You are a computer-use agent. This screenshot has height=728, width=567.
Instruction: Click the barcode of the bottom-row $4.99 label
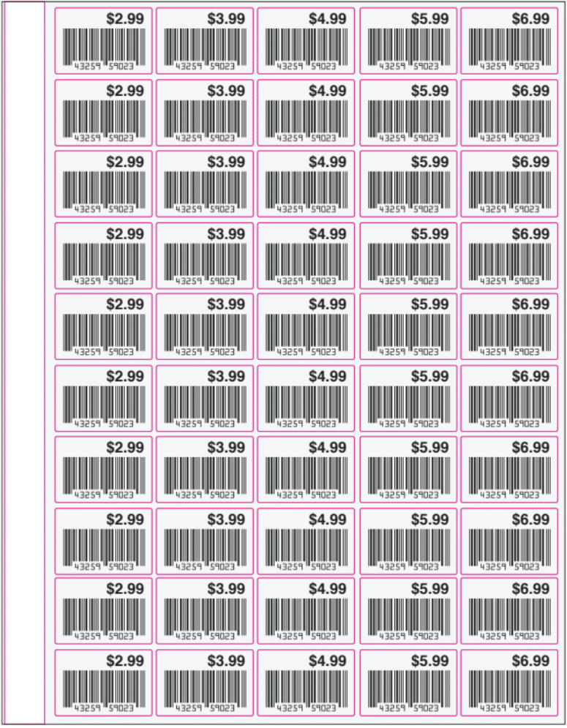click(307, 691)
